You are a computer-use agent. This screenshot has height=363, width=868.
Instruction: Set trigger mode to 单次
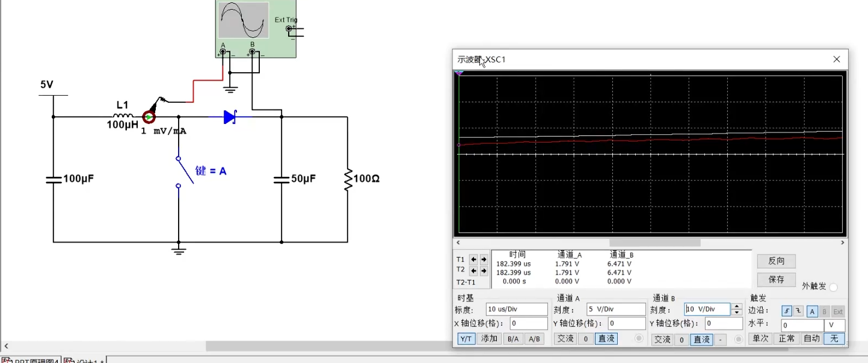761,338
